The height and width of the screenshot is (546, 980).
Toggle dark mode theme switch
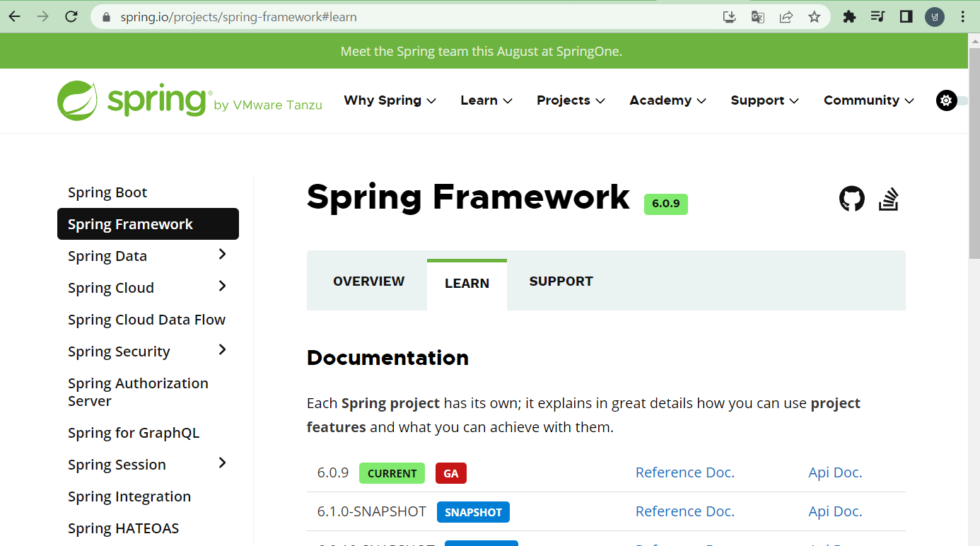952,100
